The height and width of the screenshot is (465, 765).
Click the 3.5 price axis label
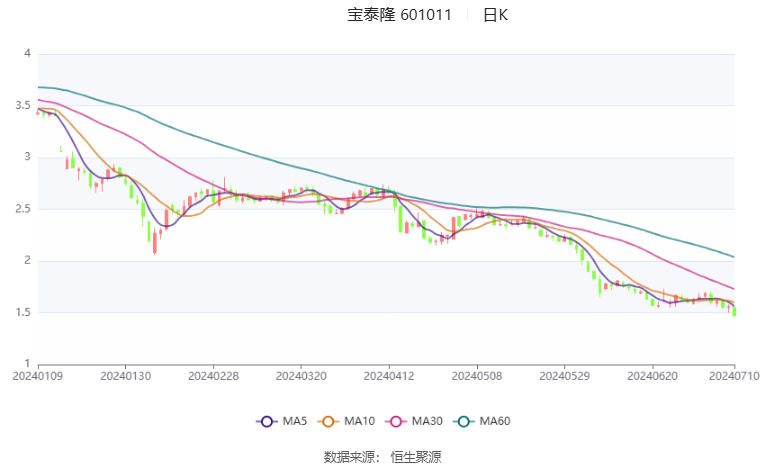click(x=22, y=105)
